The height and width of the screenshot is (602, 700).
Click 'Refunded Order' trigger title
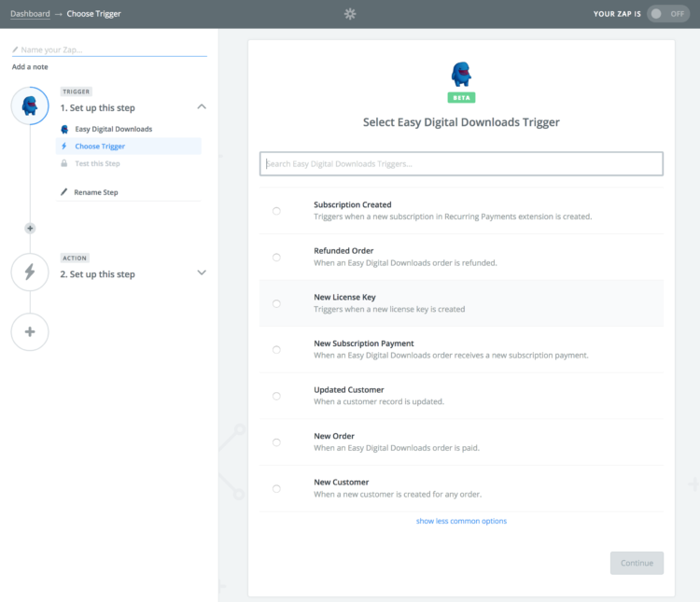click(x=343, y=251)
